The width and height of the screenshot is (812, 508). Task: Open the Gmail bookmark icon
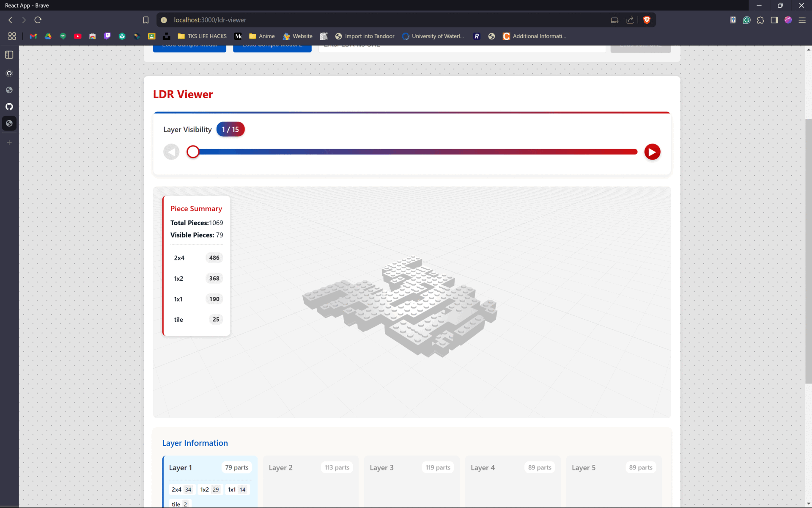[x=33, y=36]
